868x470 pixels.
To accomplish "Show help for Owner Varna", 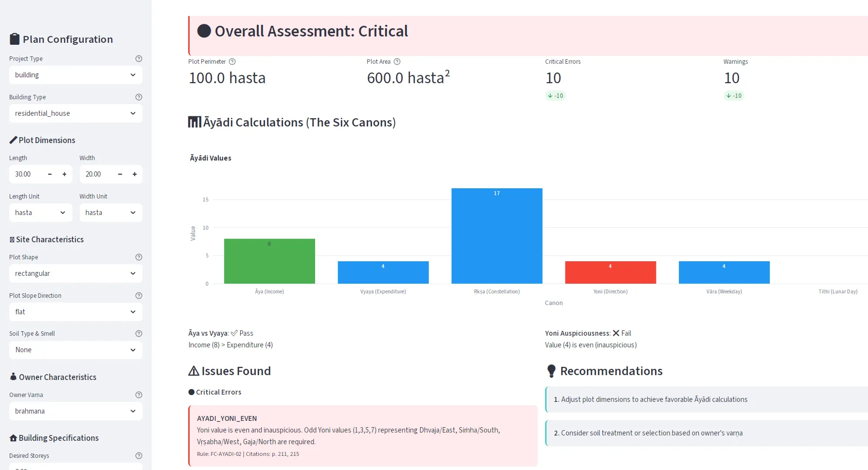I will [x=139, y=395].
